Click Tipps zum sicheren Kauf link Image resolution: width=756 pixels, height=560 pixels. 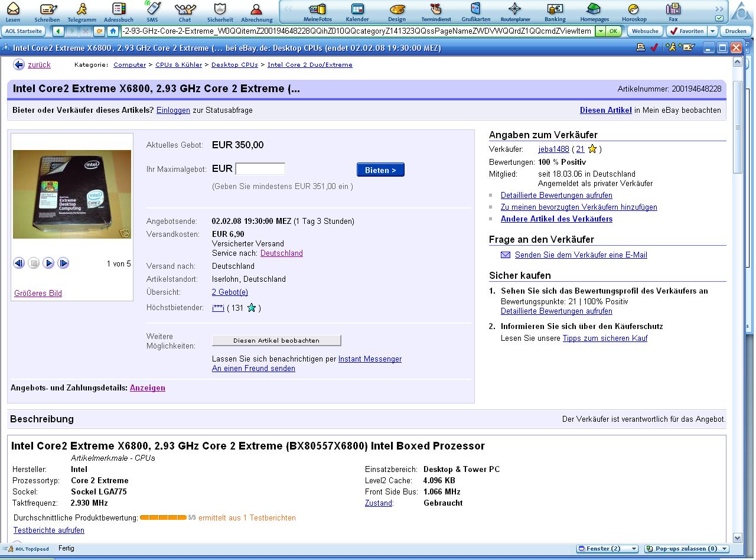click(605, 338)
